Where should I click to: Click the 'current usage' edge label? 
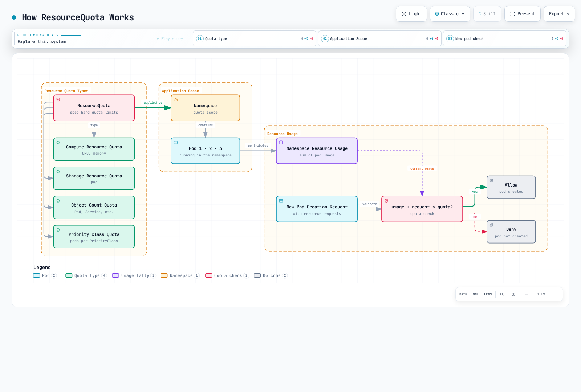tap(422, 168)
